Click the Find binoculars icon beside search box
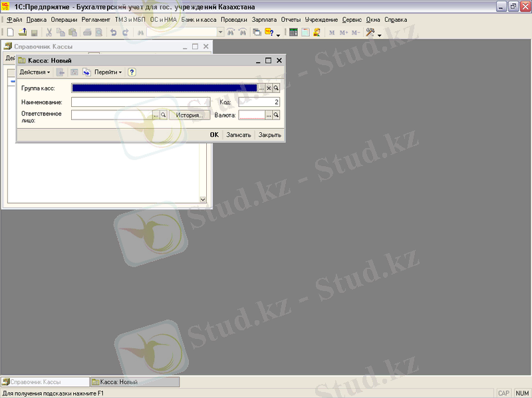Screen dimensions: 532x398 point(140,33)
